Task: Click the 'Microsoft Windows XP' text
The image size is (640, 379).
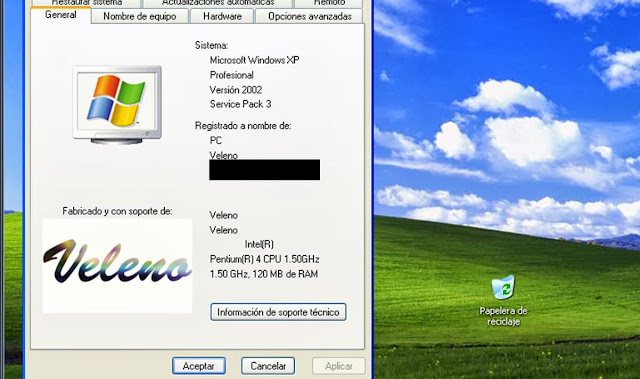Action: click(x=254, y=60)
